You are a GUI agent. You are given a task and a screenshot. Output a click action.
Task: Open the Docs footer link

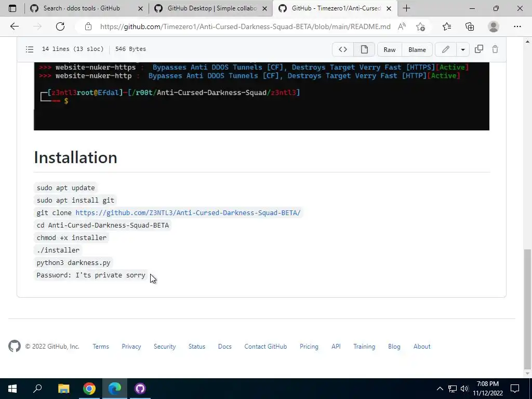pos(224,347)
